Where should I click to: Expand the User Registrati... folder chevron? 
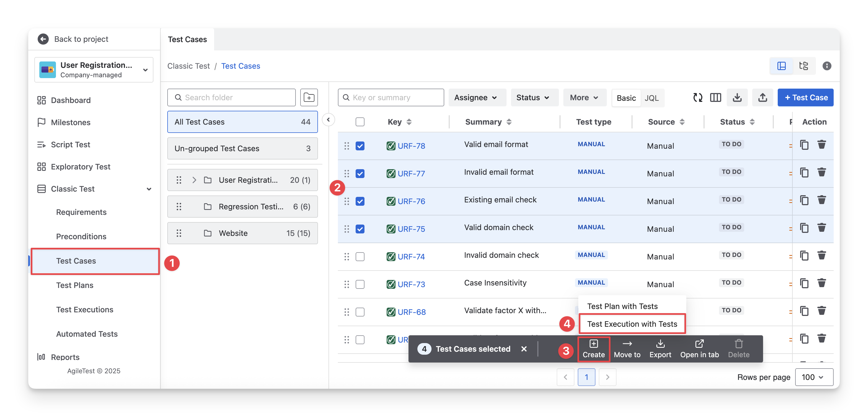point(194,180)
